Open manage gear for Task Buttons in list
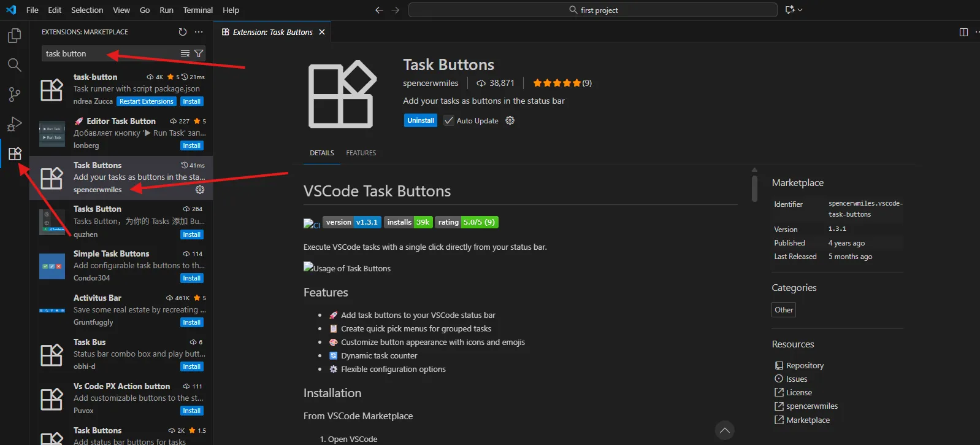 point(200,190)
